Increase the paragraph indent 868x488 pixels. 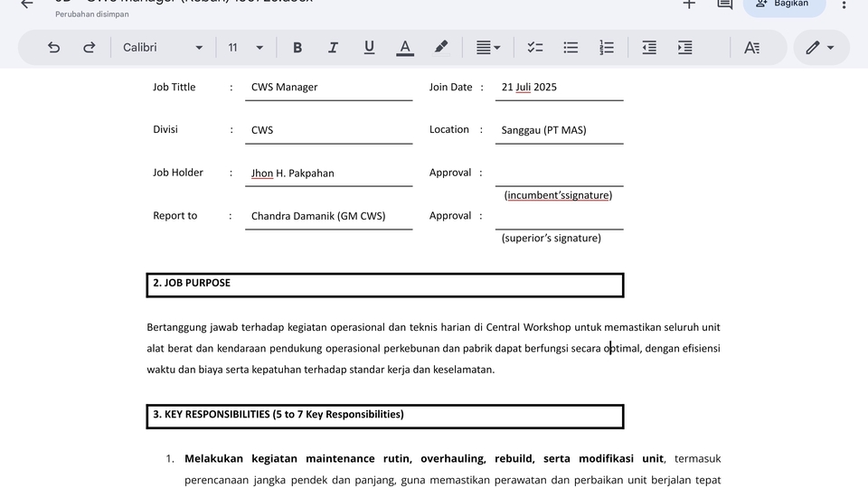tap(685, 48)
